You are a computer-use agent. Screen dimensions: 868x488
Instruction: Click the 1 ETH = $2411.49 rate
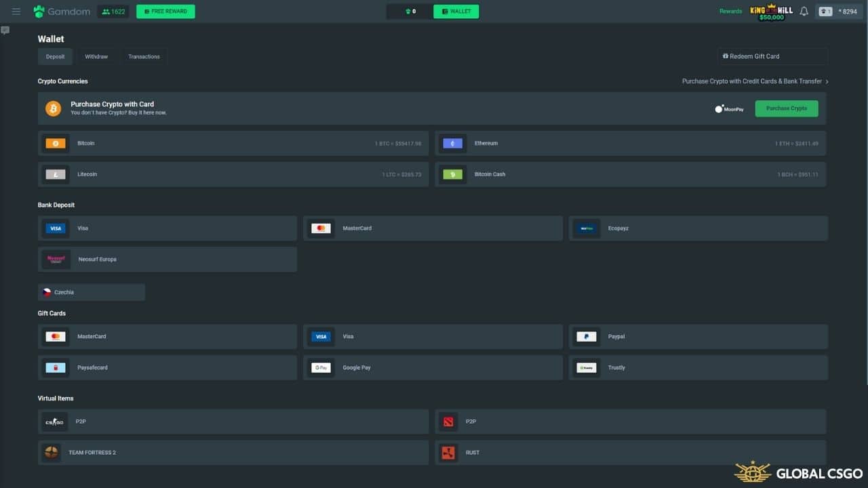797,144
